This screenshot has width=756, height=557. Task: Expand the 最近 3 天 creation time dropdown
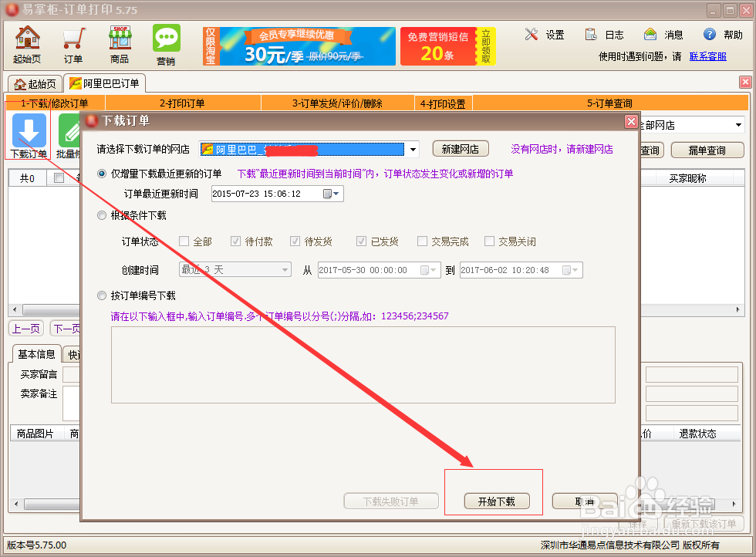pos(285,269)
